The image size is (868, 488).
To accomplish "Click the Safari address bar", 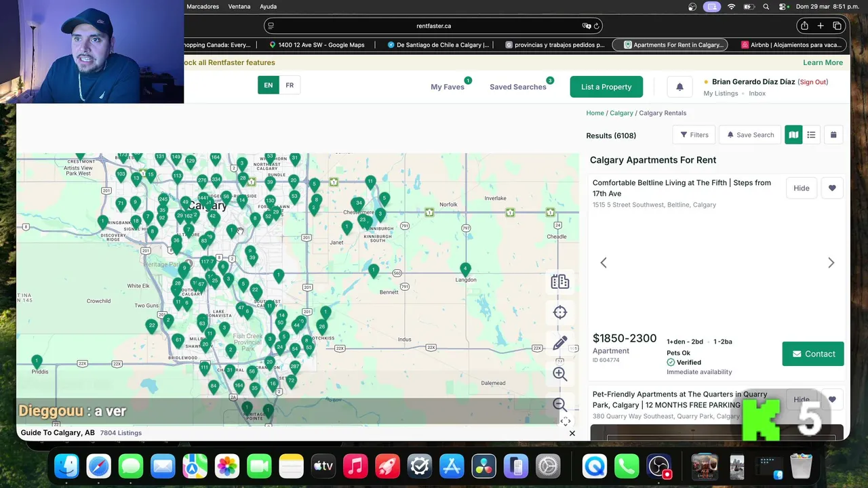I will click(433, 26).
